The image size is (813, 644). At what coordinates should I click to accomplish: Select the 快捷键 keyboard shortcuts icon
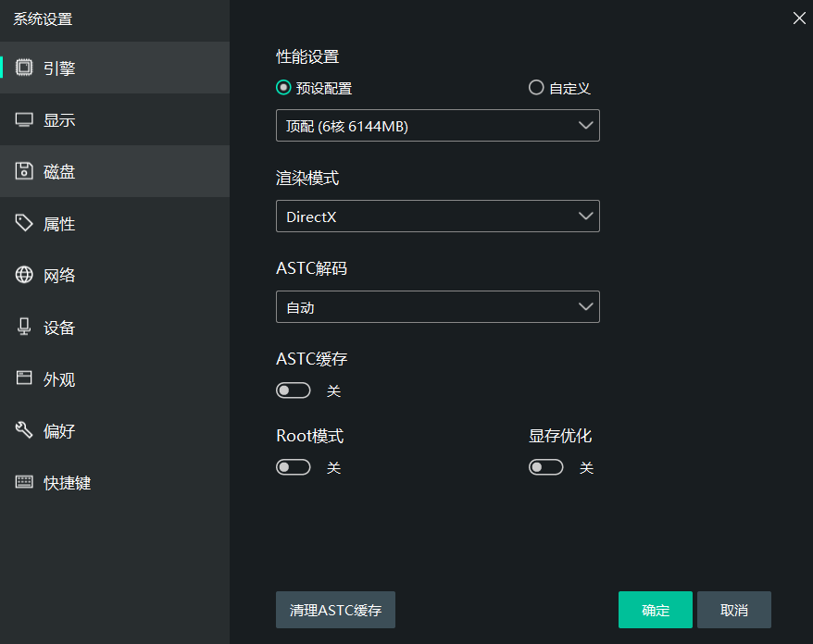point(24,482)
